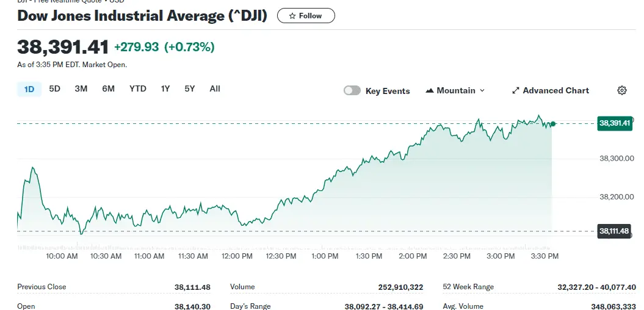This screenshot has height=310, width=644.
Task: Select the 1D time range tab
Action: [x=29, y=89]
